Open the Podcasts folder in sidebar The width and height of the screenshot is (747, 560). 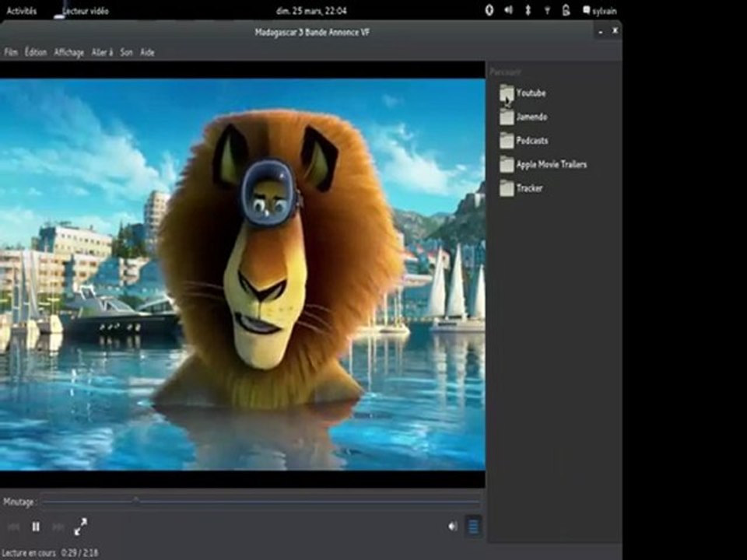click(524, 141)
